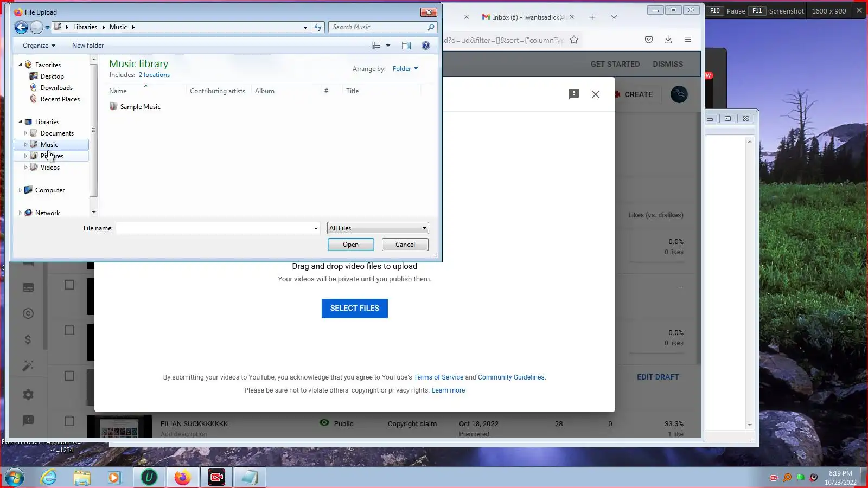
Task: Click the search magnifier in File Upload
Action: [431, 27]
